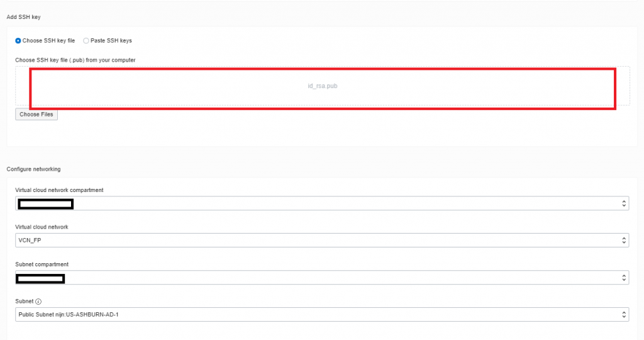
Task: Click the info icon next to Subnet
Action: coord(38,302)
